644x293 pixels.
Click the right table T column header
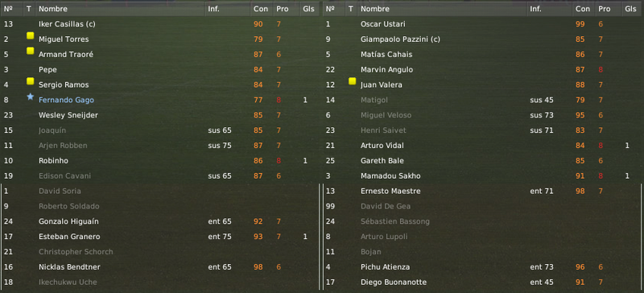pyautogui.click(x=351, y=9)
